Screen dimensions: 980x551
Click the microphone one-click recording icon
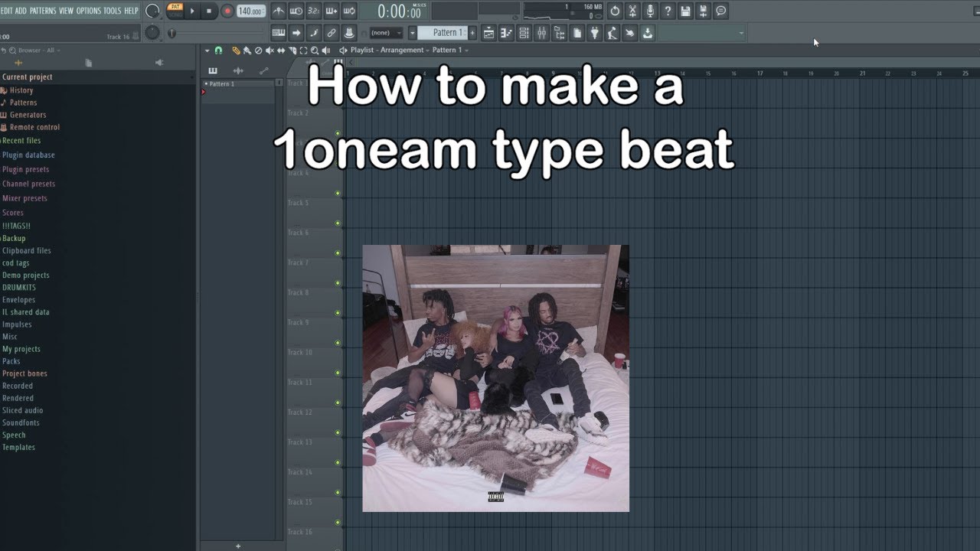(650, 11)
